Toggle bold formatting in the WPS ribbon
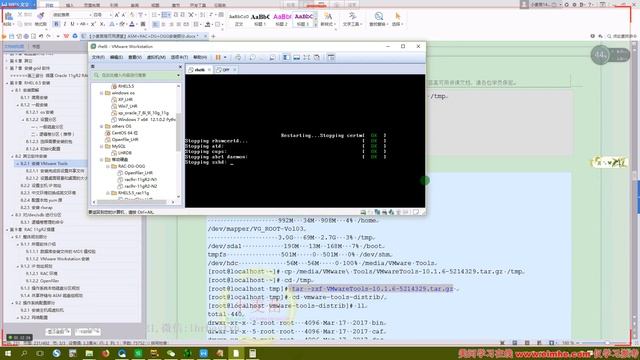The height and width of the screenshot is (360, 640). pyautogui.click(x=56, y=24)
